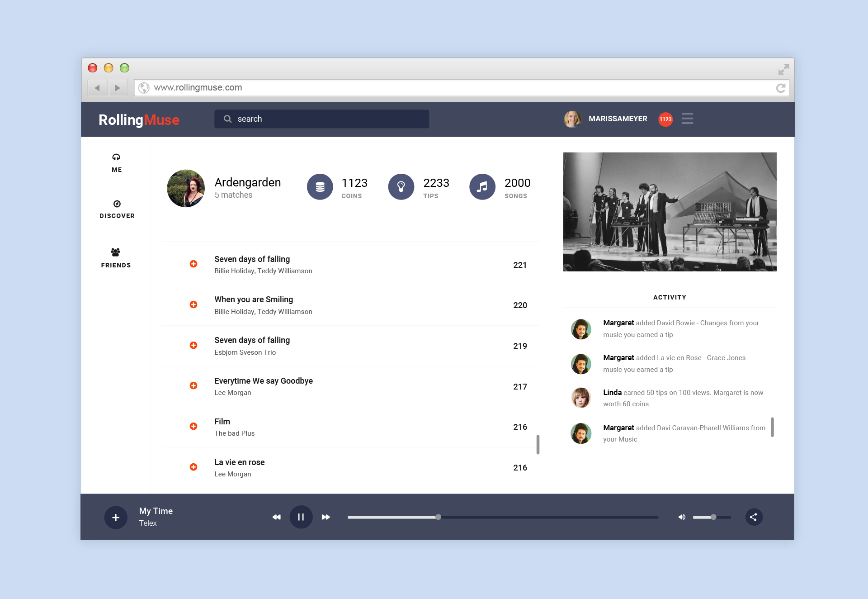This screenshot has width=868, height=599.
Task: Click the search magnifier icon
Action: [x=228, y=119]
